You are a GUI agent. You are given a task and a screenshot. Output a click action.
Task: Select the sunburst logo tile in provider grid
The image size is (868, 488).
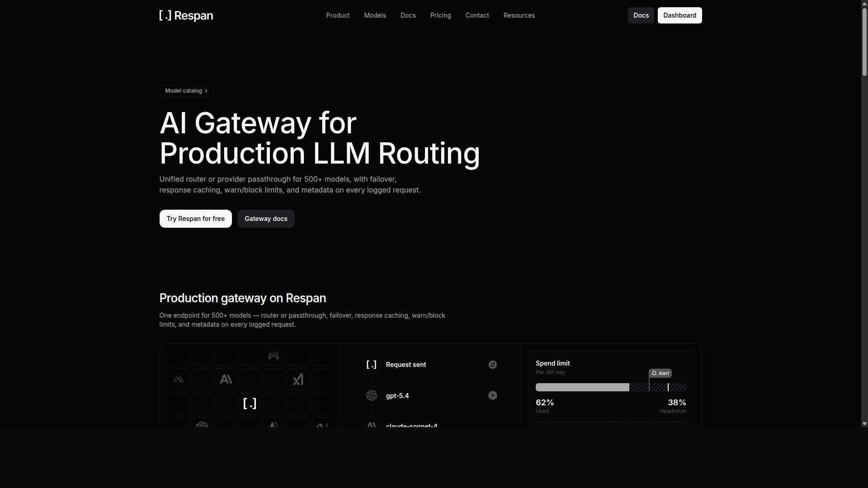click(x=178, y=380)
